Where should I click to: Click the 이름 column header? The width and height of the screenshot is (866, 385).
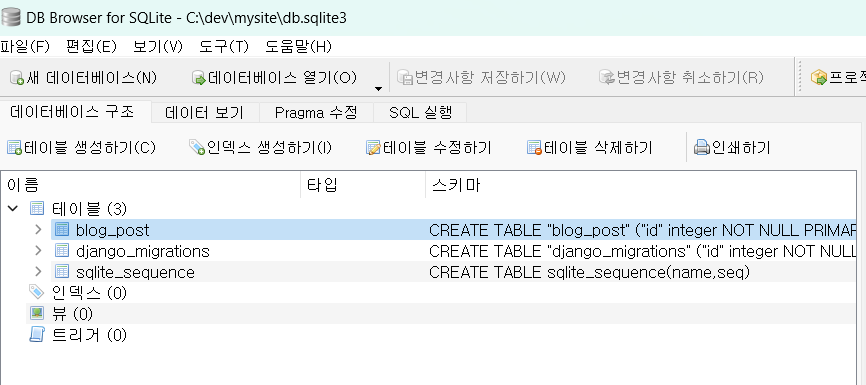(x=151, y=184)
